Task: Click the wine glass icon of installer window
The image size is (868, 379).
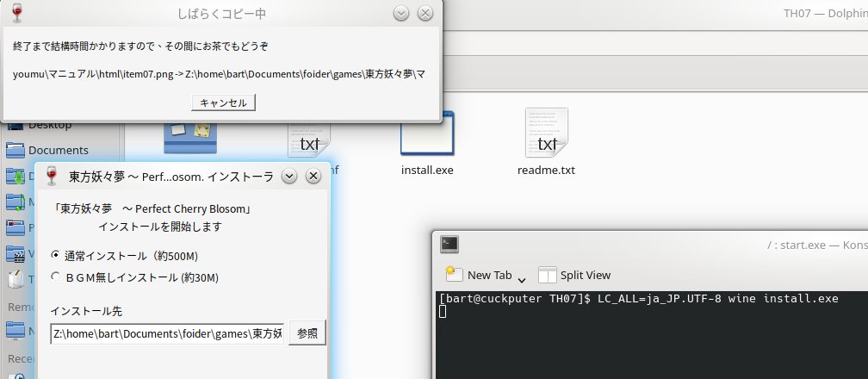Action: [x=52, y=176]
